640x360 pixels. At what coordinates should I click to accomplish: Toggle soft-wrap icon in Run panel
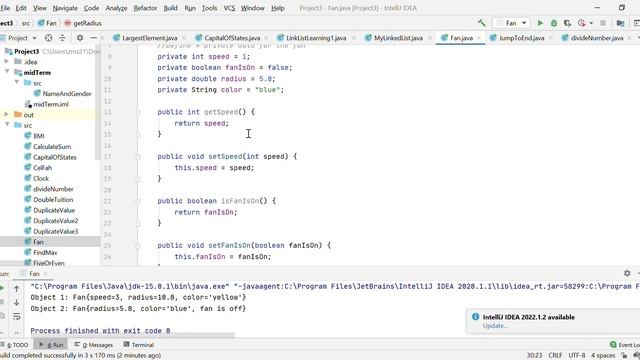(16, 316)
